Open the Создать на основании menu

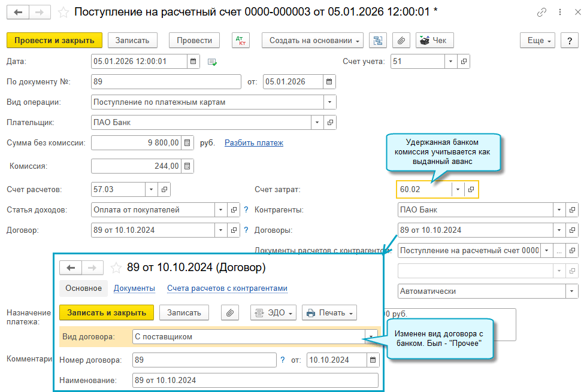coord(313,41)
